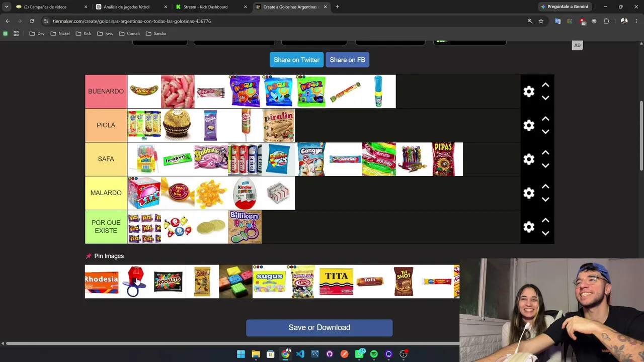Reload the current page
The height and width of the screenshot is (362, 644).
click(32, 21)
